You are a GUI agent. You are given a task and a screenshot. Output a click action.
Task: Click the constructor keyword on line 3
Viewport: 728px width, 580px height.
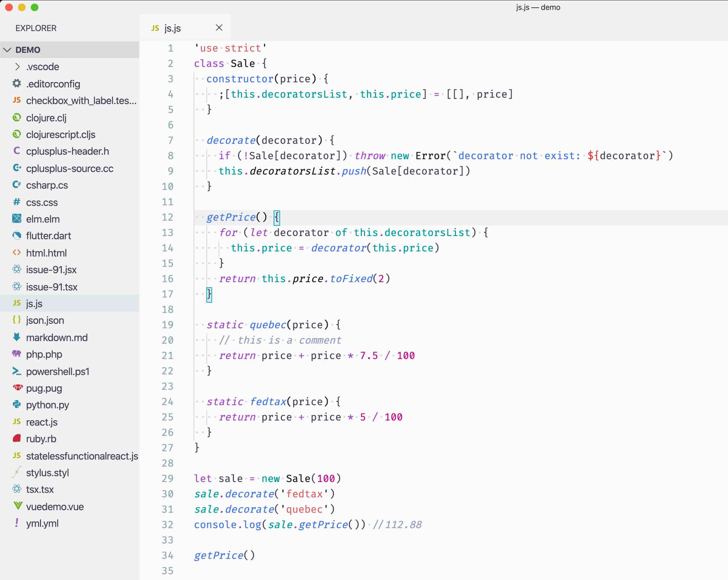(x=240, y=78)
